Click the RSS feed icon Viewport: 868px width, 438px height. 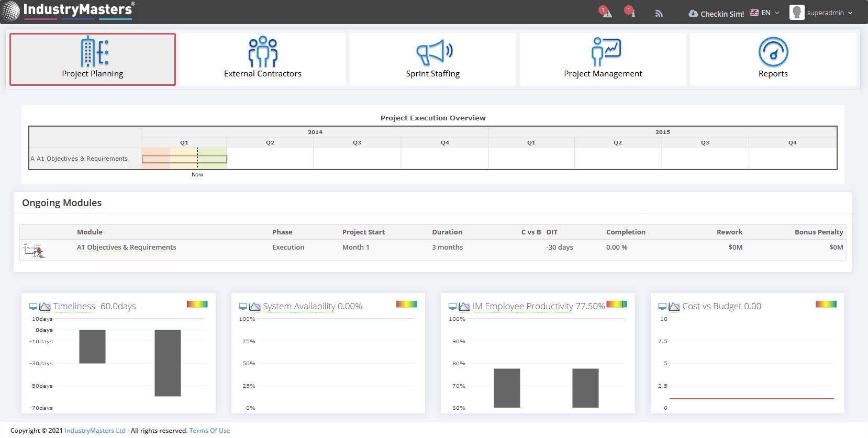[x=659, y=14]
